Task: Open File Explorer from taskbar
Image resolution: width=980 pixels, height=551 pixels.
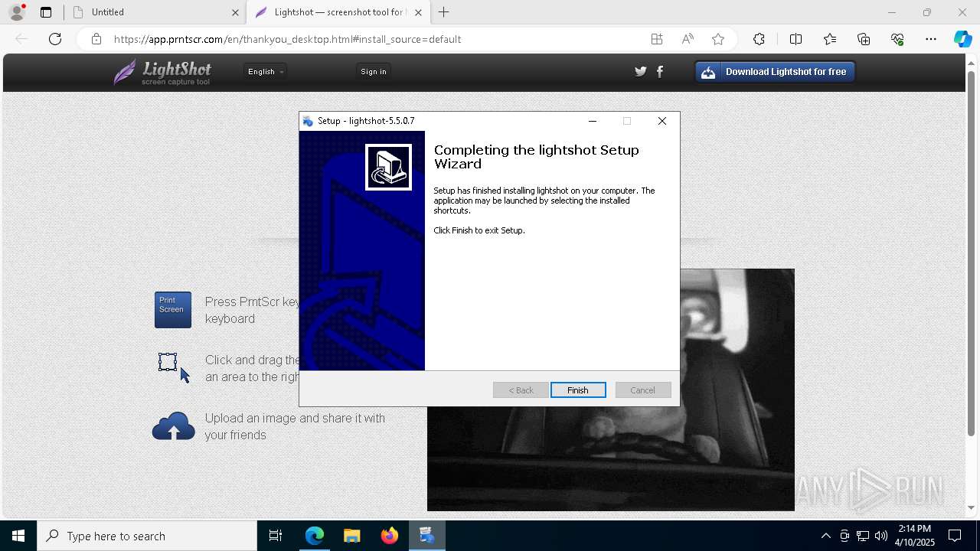Action: 351,536
